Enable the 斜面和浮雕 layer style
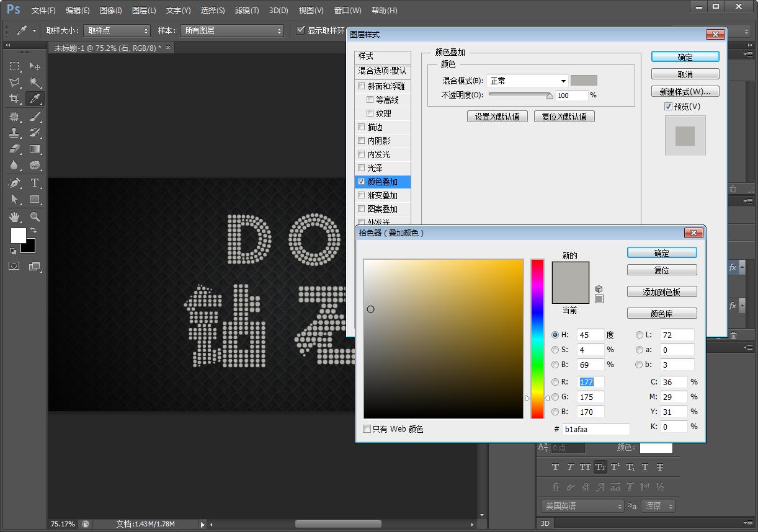The width and height of the screenshot is (758, 532). click(x=362, y=86)
